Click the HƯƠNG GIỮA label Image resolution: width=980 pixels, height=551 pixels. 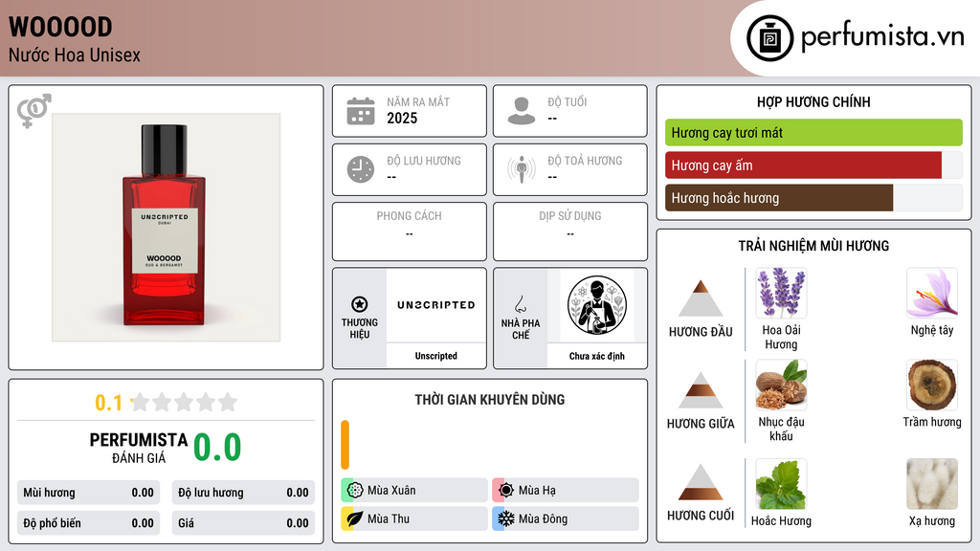pyautogui.click(x=701, y=424)
